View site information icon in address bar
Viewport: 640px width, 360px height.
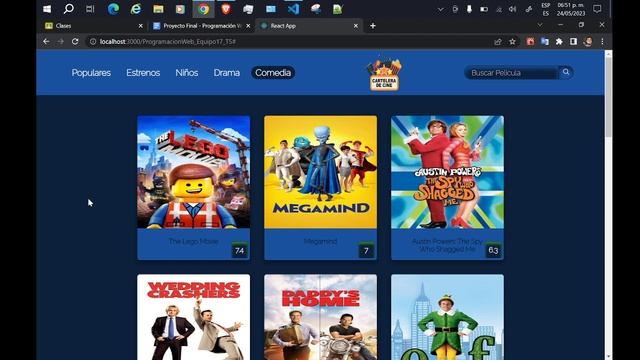(93, 42)
